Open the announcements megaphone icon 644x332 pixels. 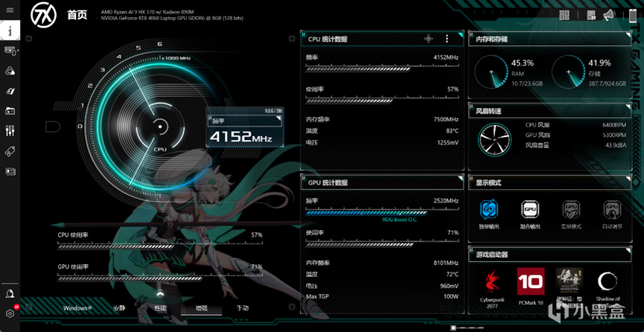pyautogui.click(x=609, y=16)
